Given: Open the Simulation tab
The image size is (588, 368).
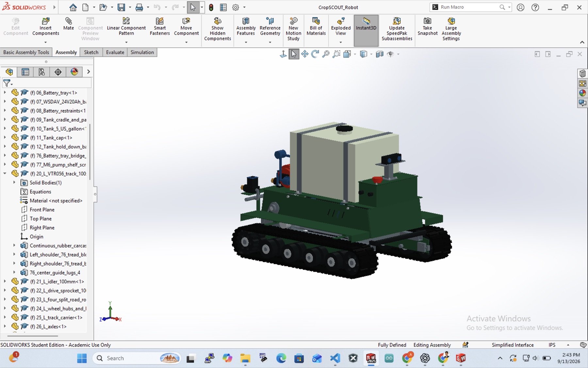Looking at the screenshot, I should 142,52.
